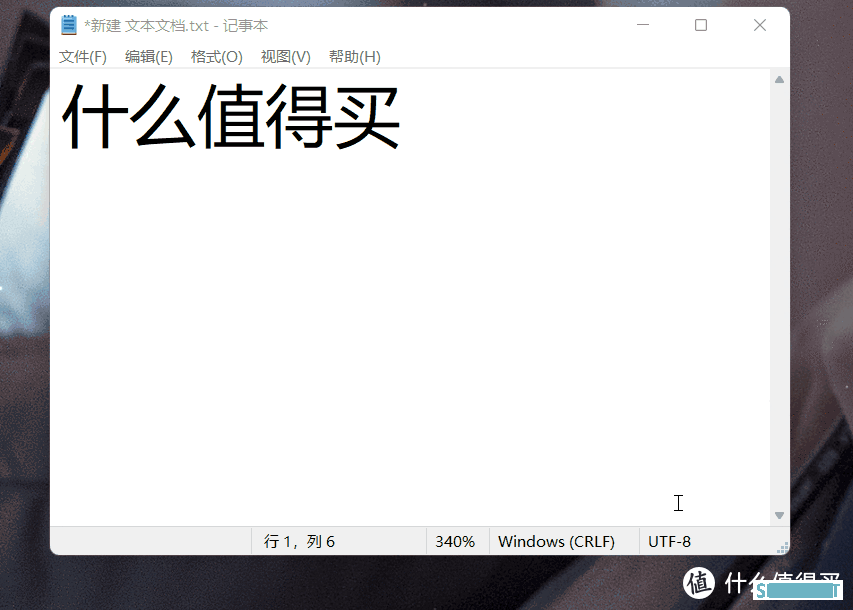Click the Notepad icon in title bar

(69, 25)
